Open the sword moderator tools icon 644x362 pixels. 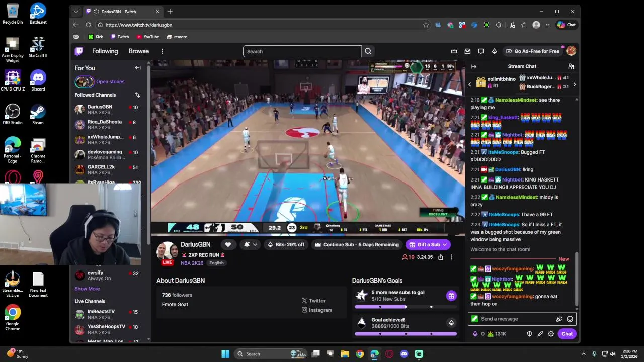tap(540, 334)
